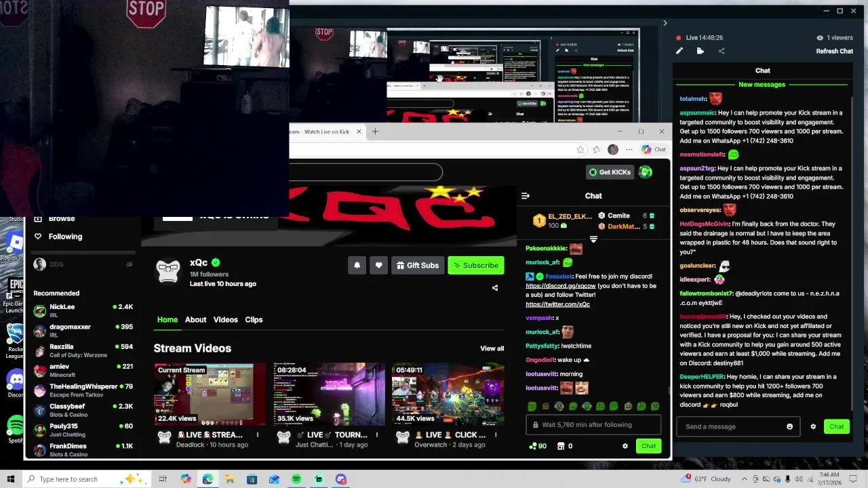Click the Kicks balance icon showing 90
868x488 pixels.
537,446
